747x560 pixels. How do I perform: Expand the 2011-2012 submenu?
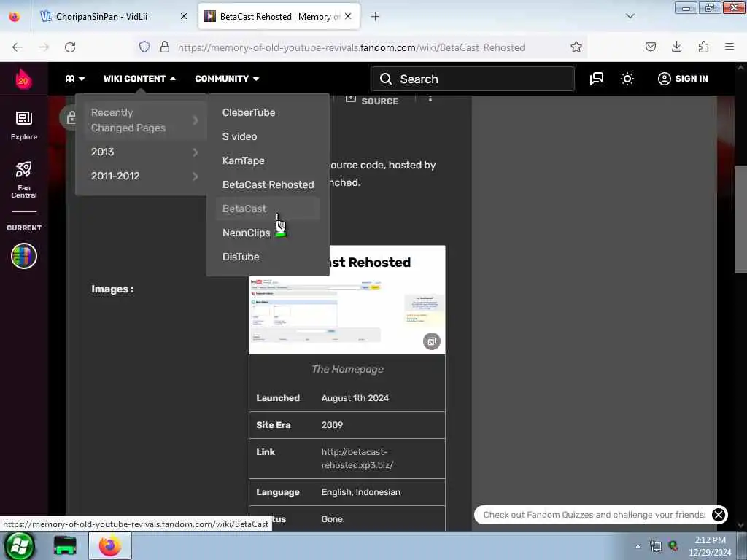[x=144, y=176]
